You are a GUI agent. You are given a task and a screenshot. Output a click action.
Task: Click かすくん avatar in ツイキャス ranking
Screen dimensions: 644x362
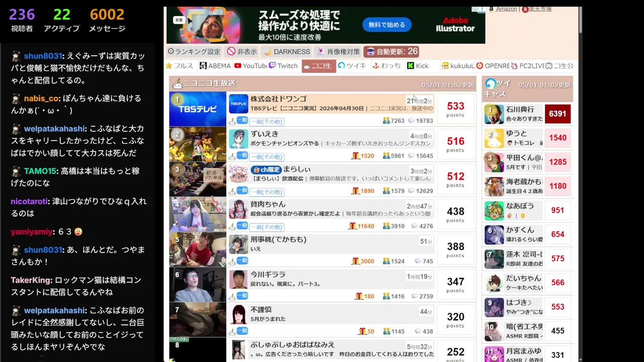click(x=494, y=235)
